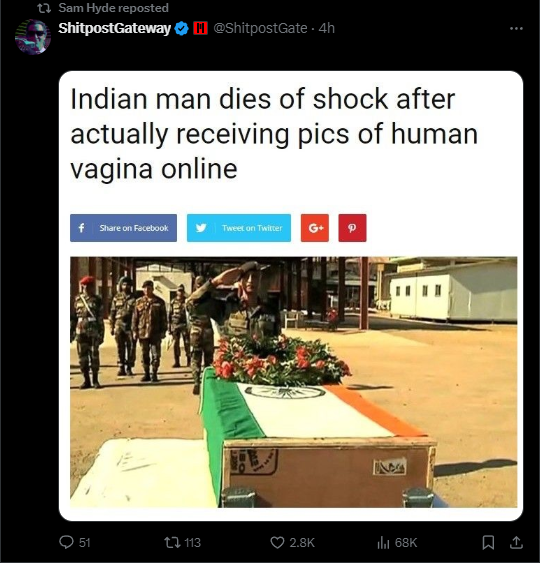The height and width of the screenshot is (563, 540).
Task: Open Sam Hyde reposted label
Action: point(113,8)
